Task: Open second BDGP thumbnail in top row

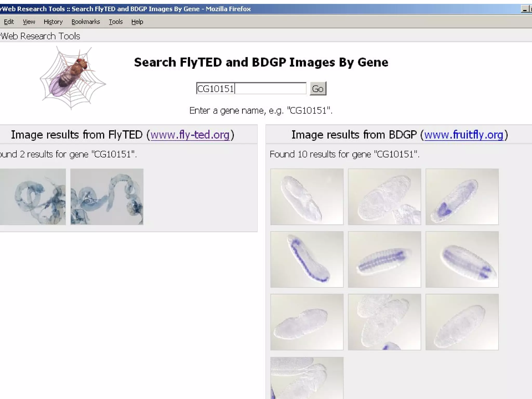Action: (x=384, y=197)
